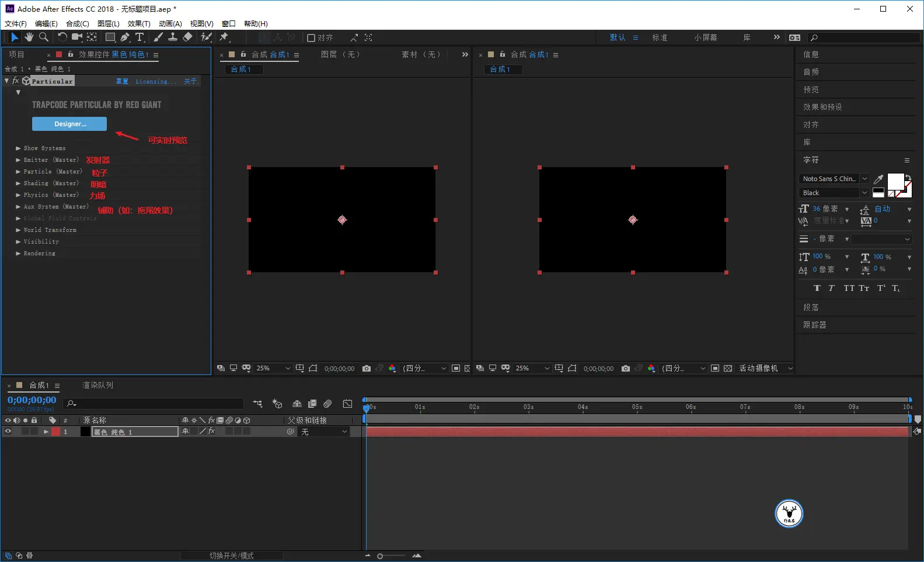Open the 文件(F) menu
Image resolution: width=924 pixels, height=562 pixels.
coord(16,24)
